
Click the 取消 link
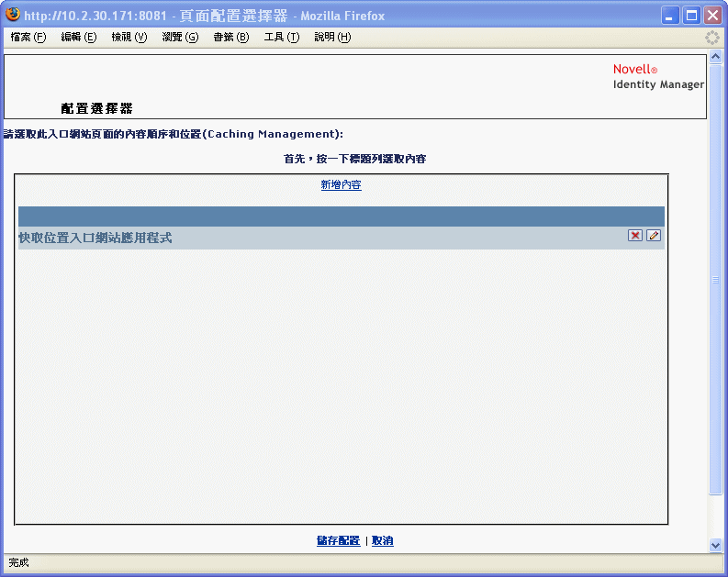click(x=383, y=540)
